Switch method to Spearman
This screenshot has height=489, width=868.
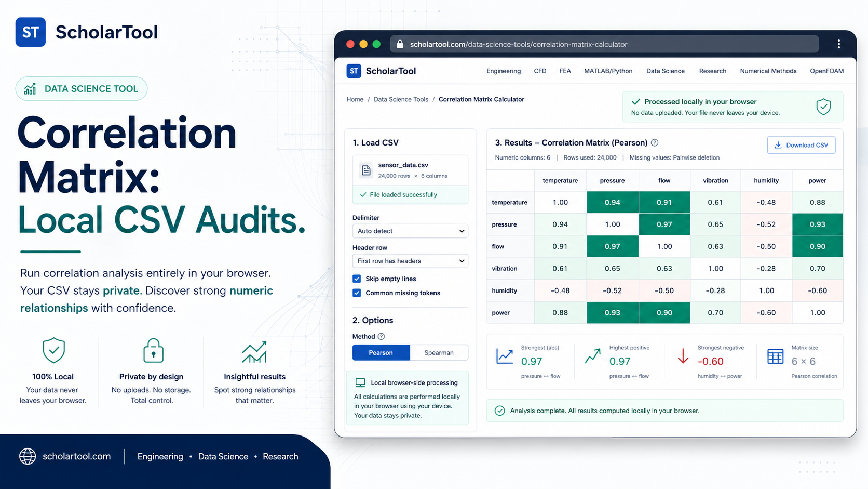point(439,352)
